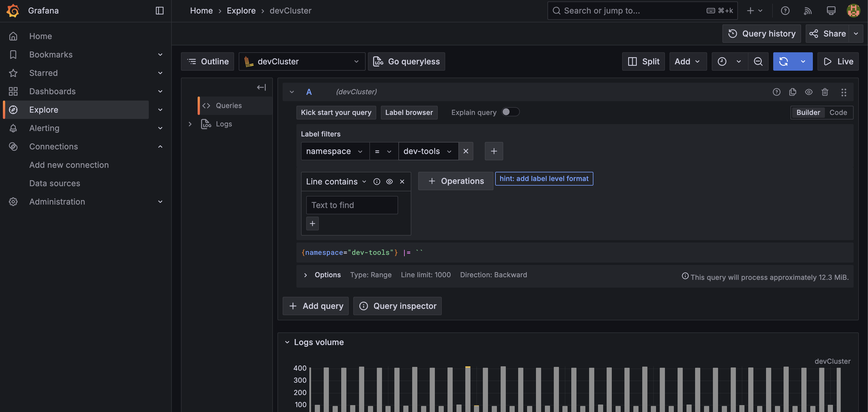This screenshot has height=412, width=868.
Task: Enable the Explain query switch
Action: point(510,112)
